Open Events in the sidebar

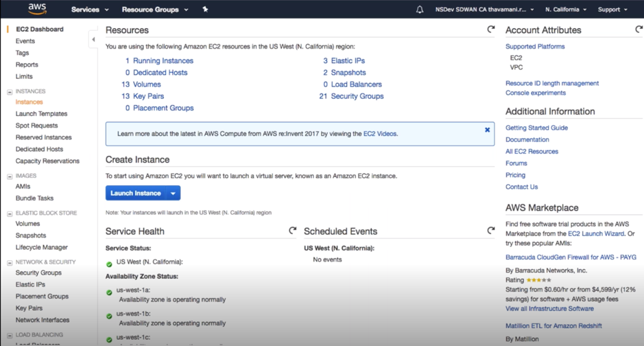coord(25,41)
